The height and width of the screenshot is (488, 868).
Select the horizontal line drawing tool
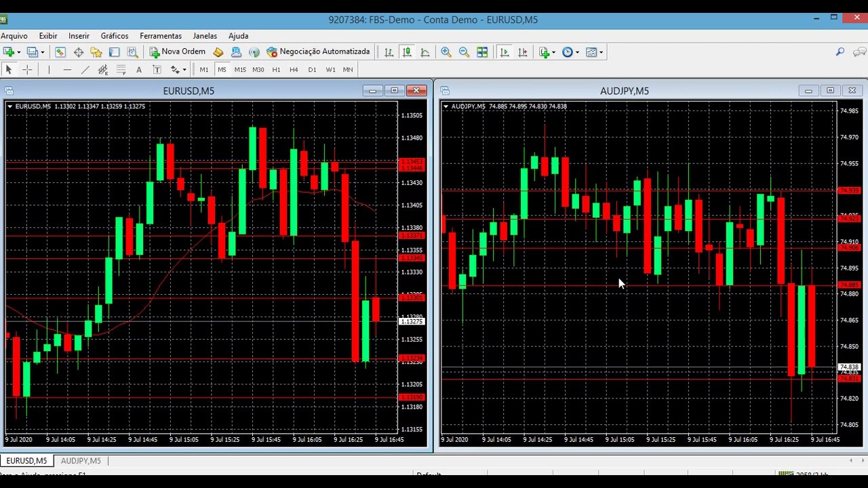tap(67, 70)
